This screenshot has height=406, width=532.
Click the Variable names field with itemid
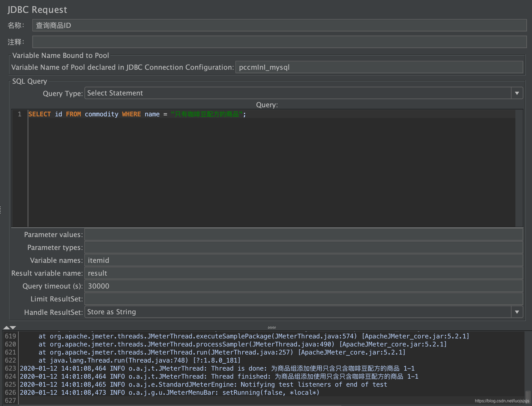304,260
